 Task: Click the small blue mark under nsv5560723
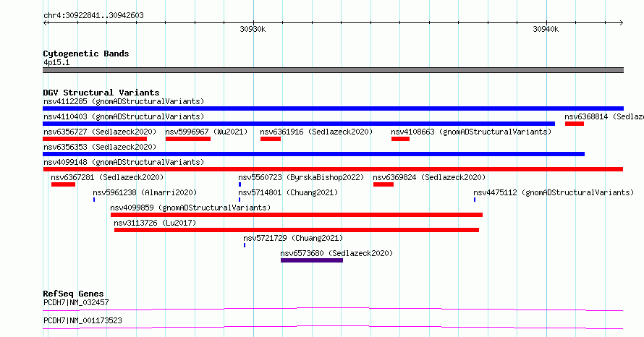[x=240, y=184]
